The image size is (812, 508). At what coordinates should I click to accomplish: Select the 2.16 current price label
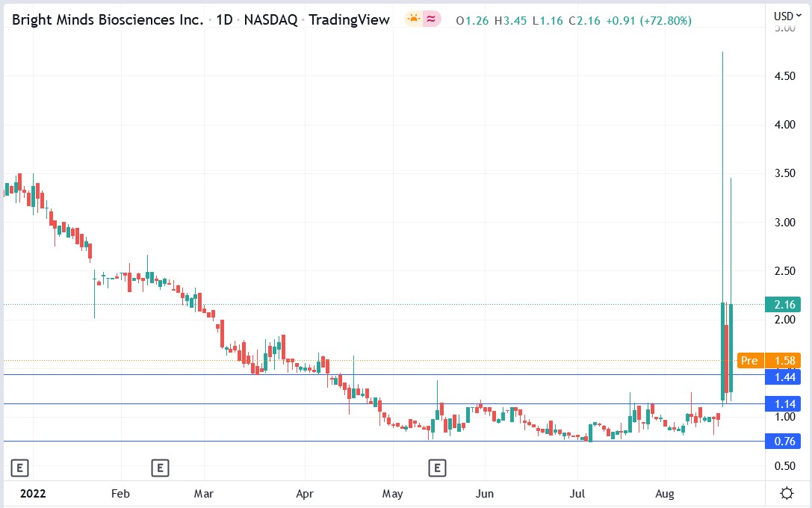[x=784, y=304]
